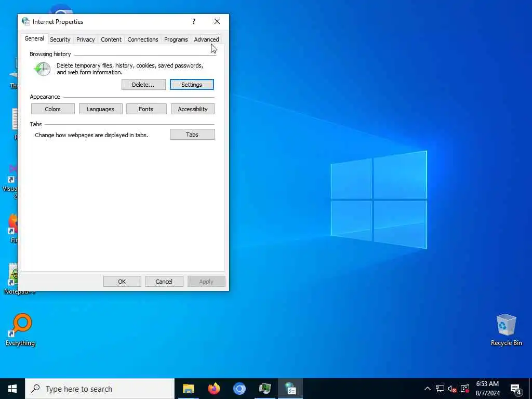The width and height of the screenshot is (532, 399).
Task: Open the Colors appearance options
Action: (52, 109)
